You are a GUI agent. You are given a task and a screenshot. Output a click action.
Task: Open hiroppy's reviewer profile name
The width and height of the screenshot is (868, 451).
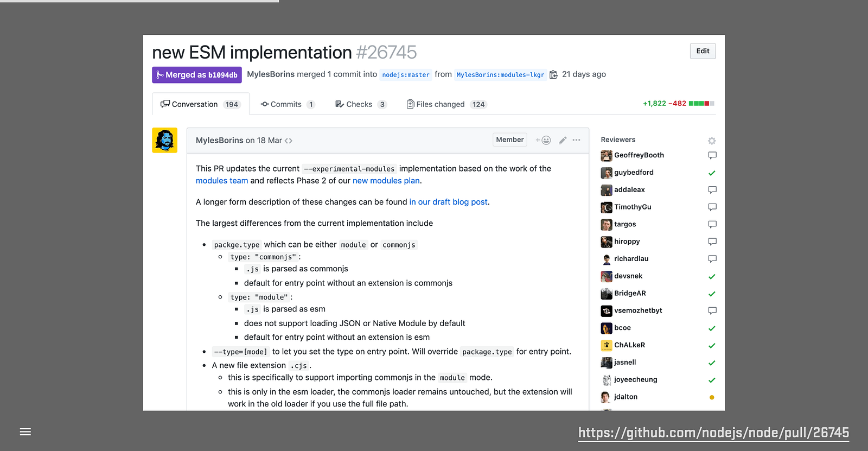627,242
